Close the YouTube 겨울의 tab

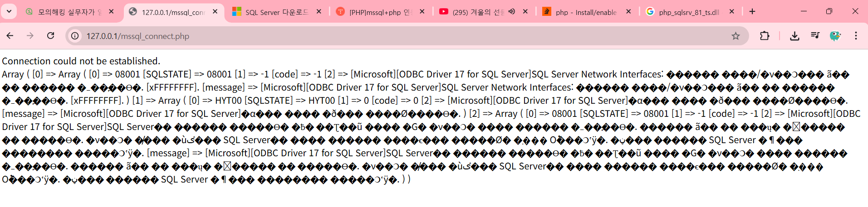coord(525,12)
